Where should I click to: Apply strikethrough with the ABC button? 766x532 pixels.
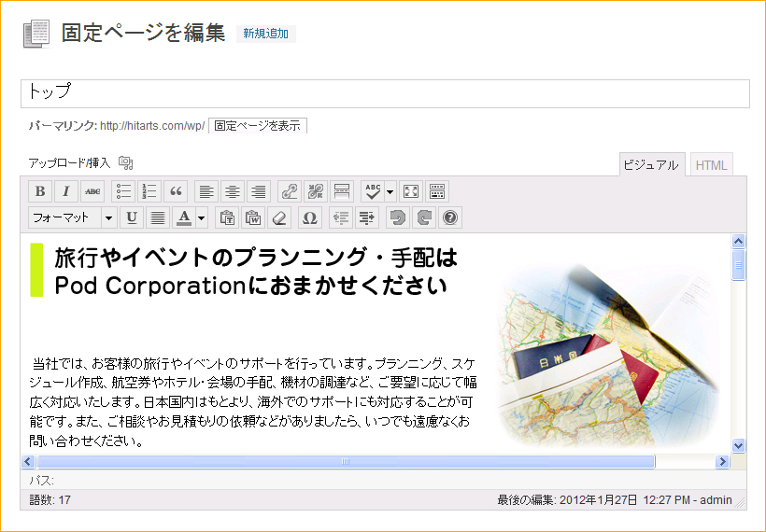[x=92, y=191]
